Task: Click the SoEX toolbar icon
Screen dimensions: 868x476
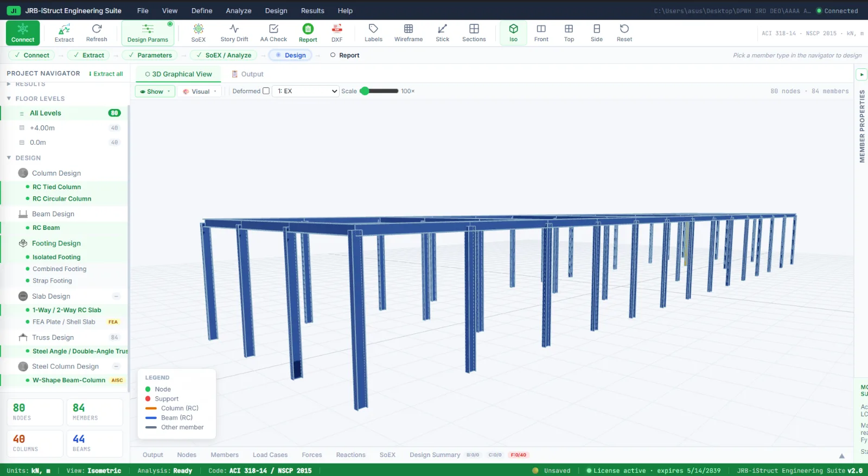Action: [x=199, y=33]
